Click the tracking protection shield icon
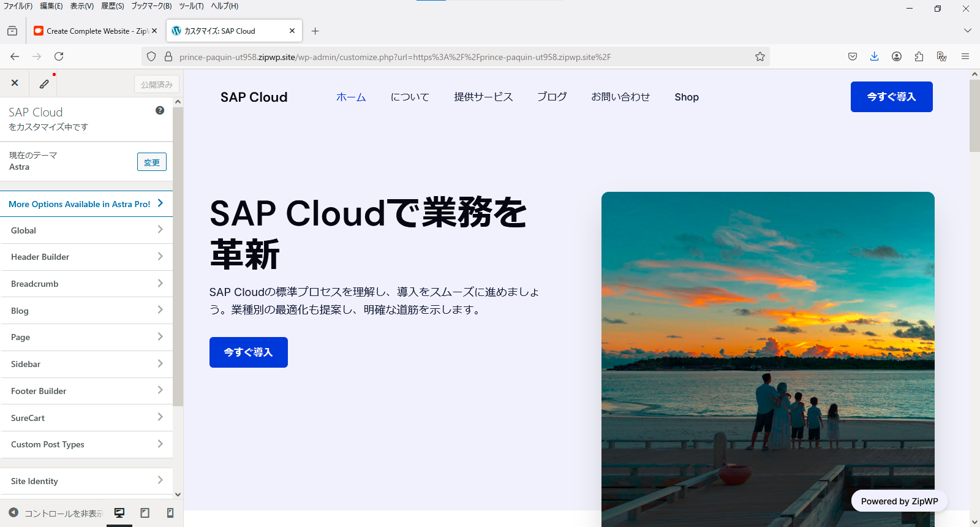Screen dimensions: 980x527 coord(151,56)
